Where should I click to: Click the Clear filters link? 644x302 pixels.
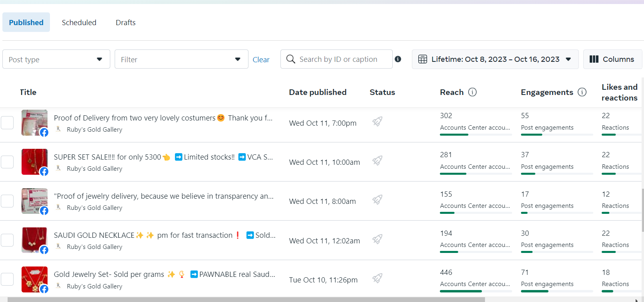(261, 60)
